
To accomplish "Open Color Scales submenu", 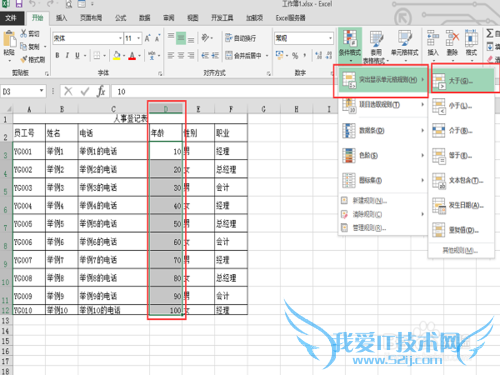I will (382, 155).
